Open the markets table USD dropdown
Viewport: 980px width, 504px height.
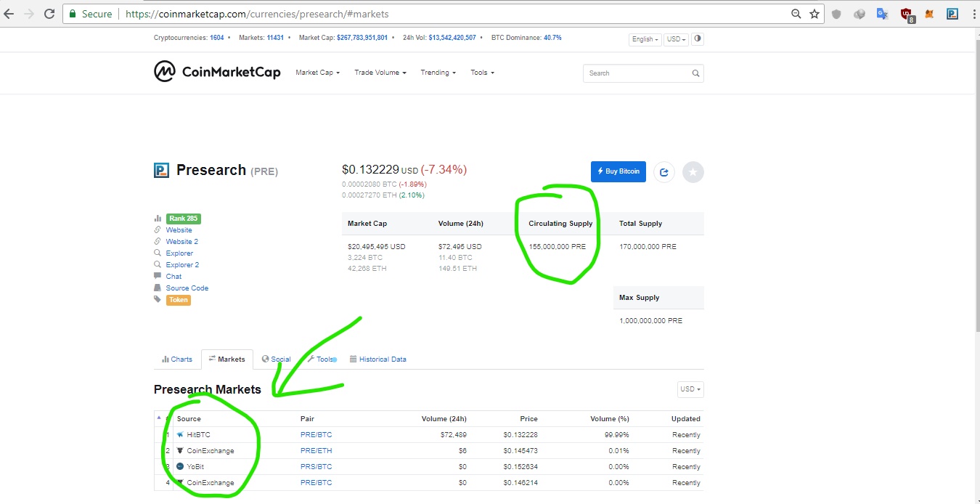[690, 389]
